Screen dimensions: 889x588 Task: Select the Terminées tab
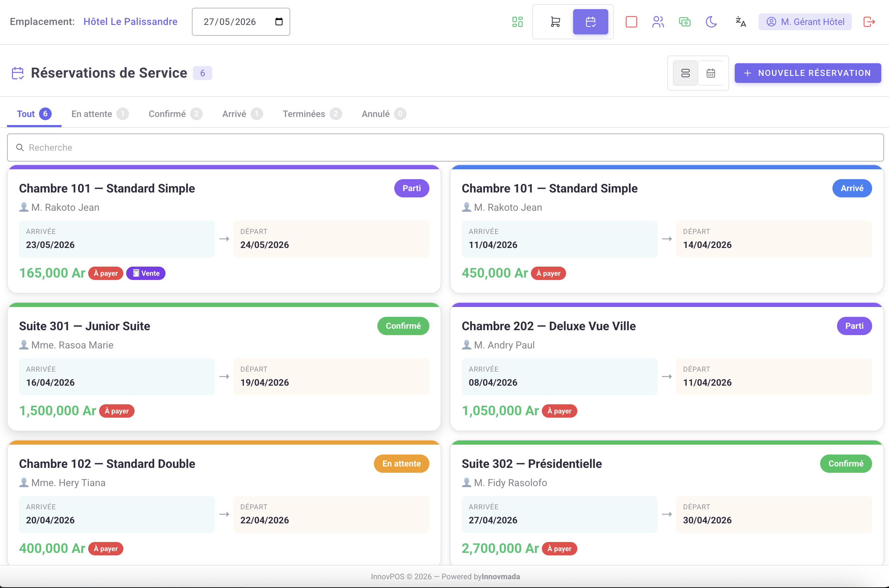tap(312, 113)
